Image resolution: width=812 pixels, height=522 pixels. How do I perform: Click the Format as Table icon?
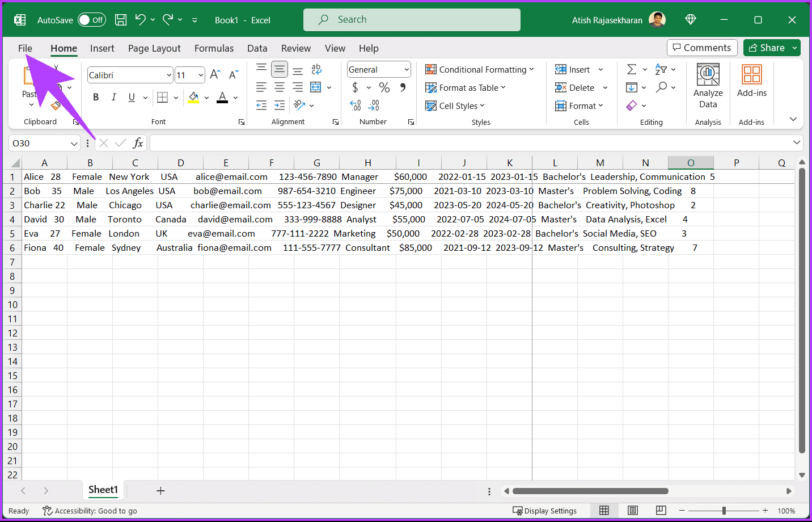pyautogui.click(x=432, y=87)
